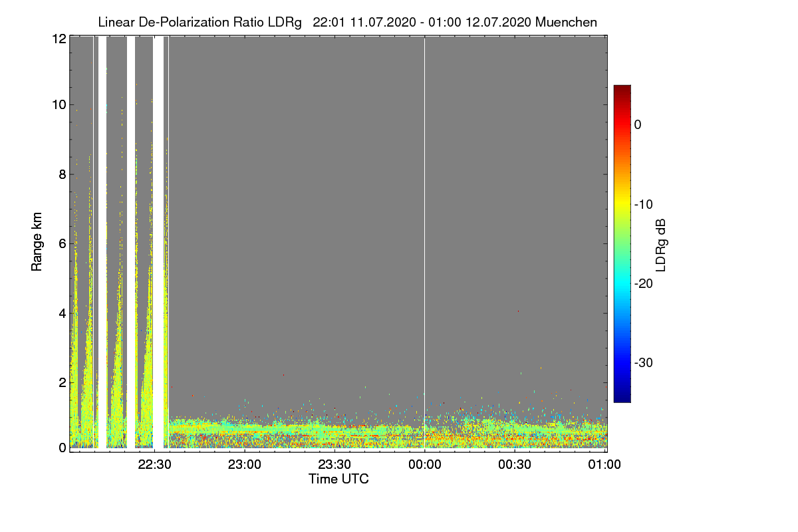The height and width of the screenshot is (532, 798).
Task: Click the 01:00 time tick label
Action: [x=604, y=465]
